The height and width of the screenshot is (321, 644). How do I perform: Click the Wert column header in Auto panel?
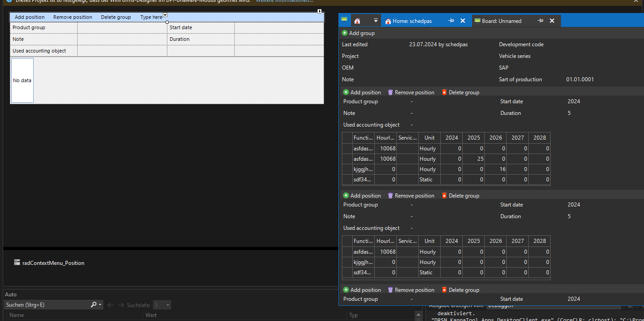(x=151, y=315)
